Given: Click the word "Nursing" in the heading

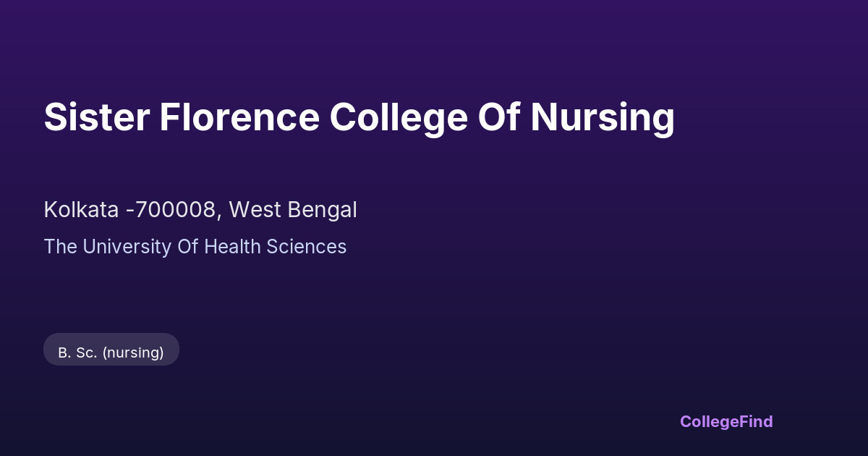Looking at the screenshot, I should pos(602,117).
